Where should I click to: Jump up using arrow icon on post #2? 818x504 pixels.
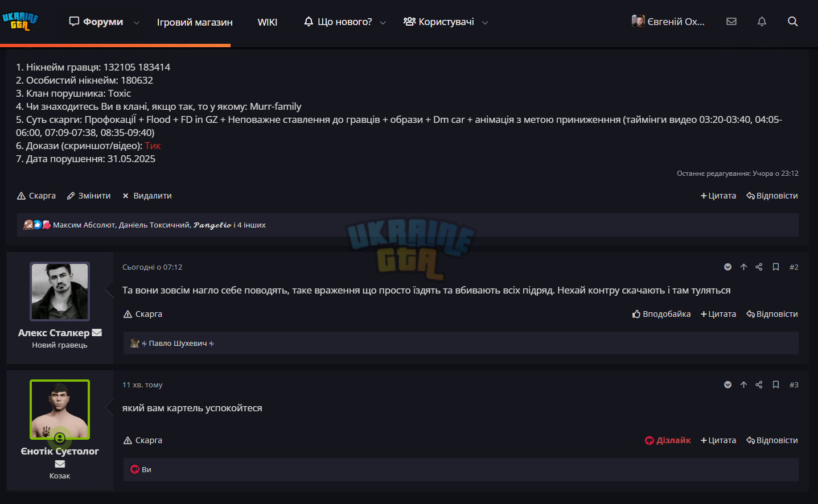pyautogui.click(x=743, y=267)
